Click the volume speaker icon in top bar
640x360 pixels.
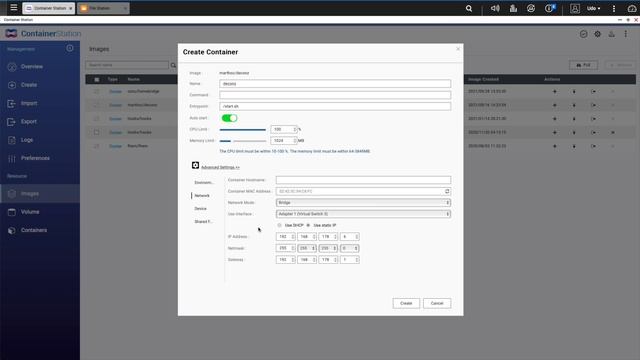(495, 8)
